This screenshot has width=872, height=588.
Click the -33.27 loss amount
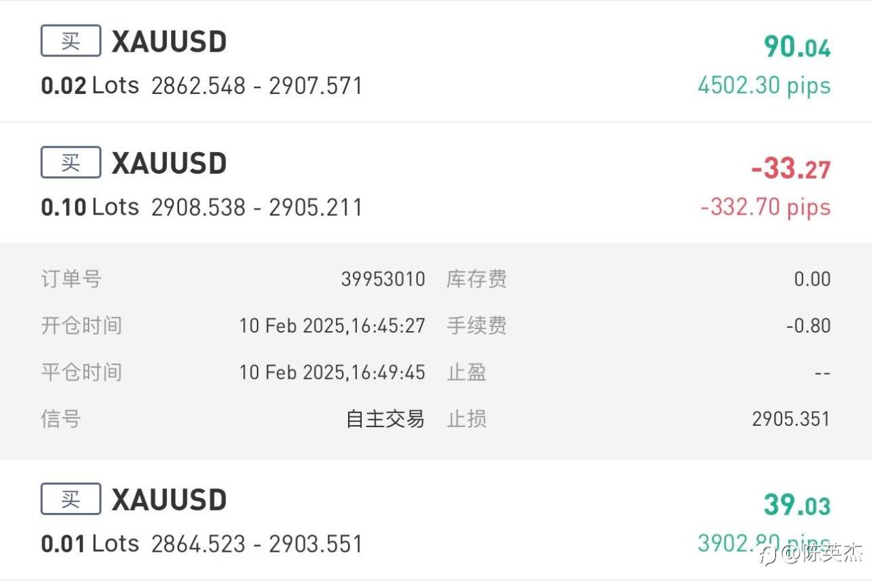tap(790, 168)
